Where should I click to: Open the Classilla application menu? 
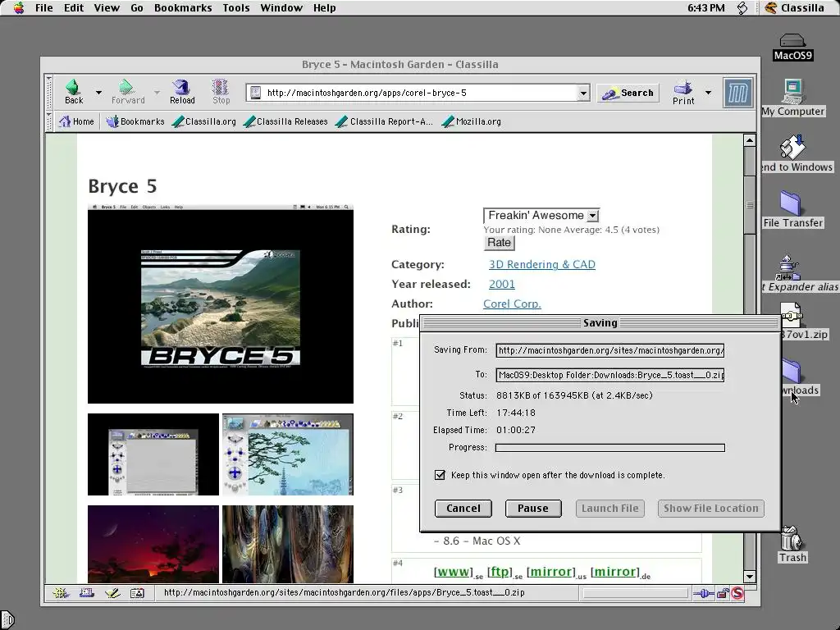(794, 8)
